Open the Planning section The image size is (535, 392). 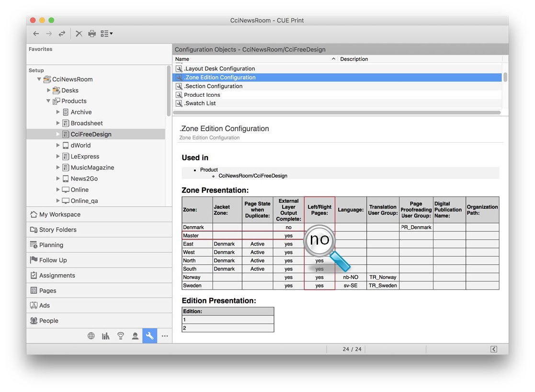pyautogui.click(x=51, y=245)
